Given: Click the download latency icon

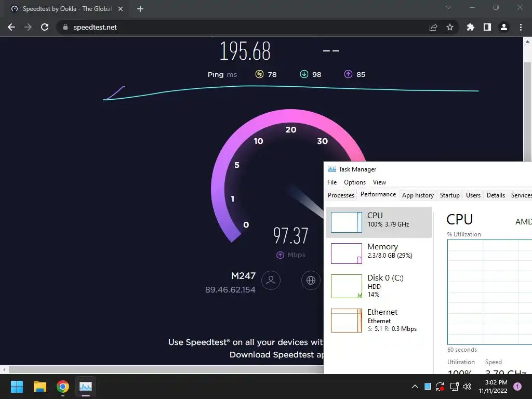Looking at the screenshot, I should tap(304, 74).
